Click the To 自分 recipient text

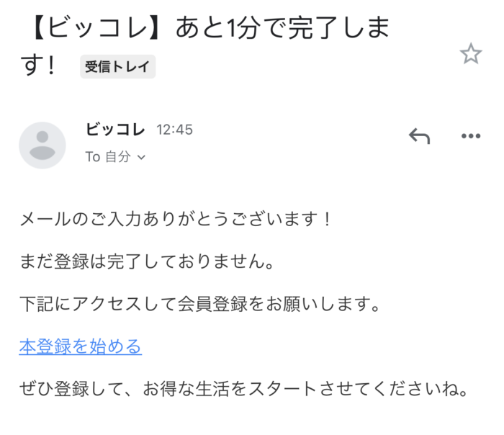(x=108, y=157)
